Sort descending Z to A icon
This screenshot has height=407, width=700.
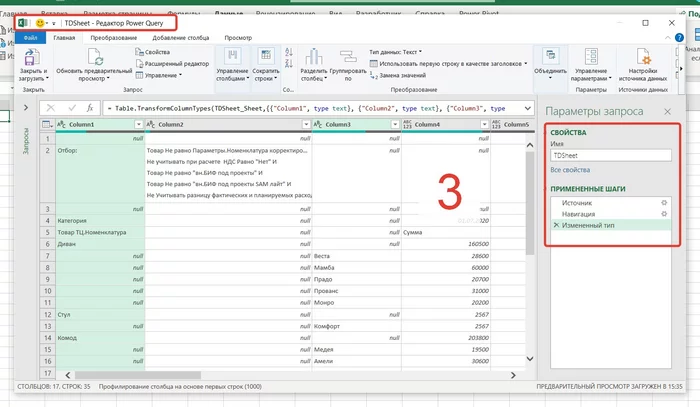point(289,64)
